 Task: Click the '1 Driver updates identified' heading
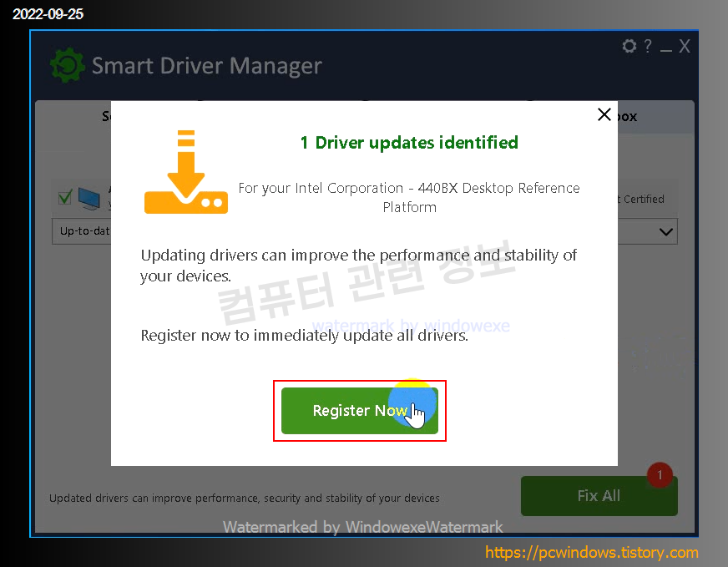point(409,143)
